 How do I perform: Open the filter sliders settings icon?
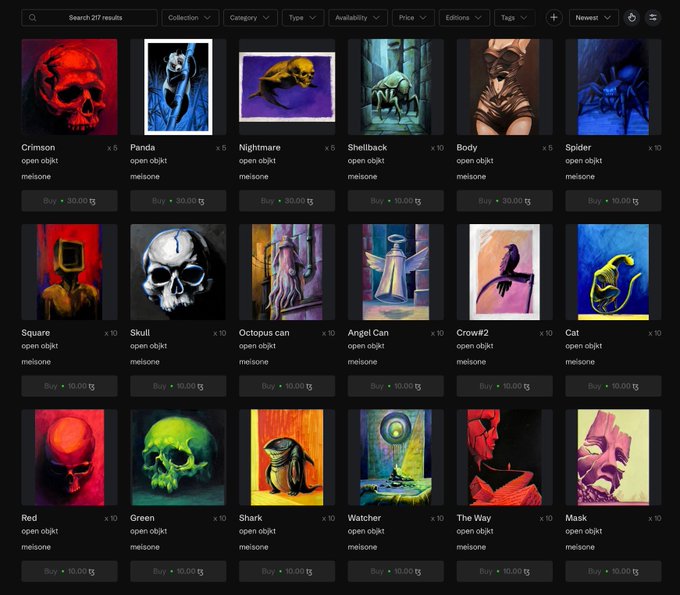point(653,18)
